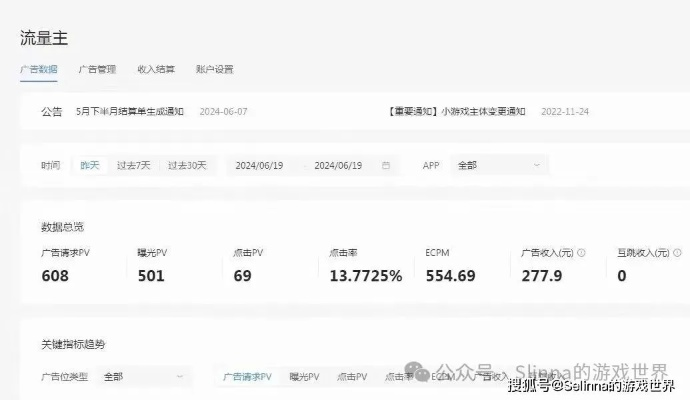
Task: Click the 点击率 value 13.7725%
Action: (x=366, y=276)
